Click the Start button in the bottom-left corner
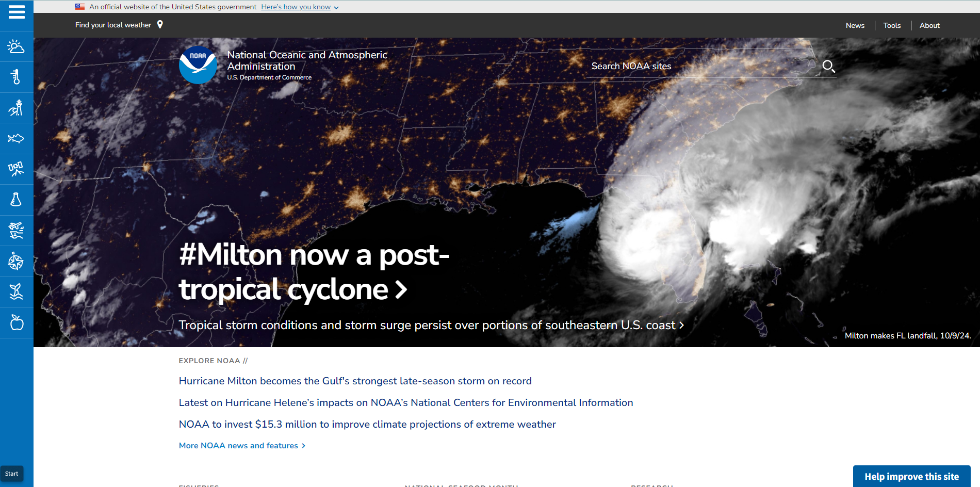 pos(11,474)
